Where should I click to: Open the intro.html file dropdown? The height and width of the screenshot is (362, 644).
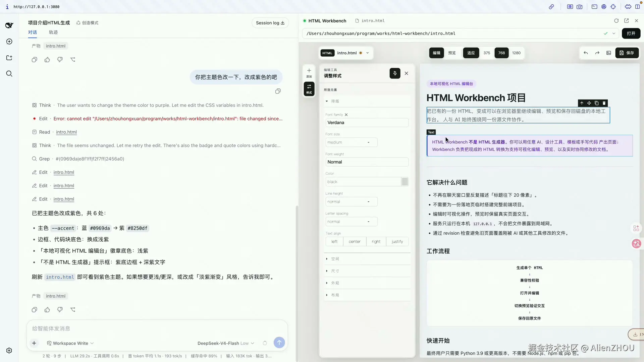click(x=367, y=53)
